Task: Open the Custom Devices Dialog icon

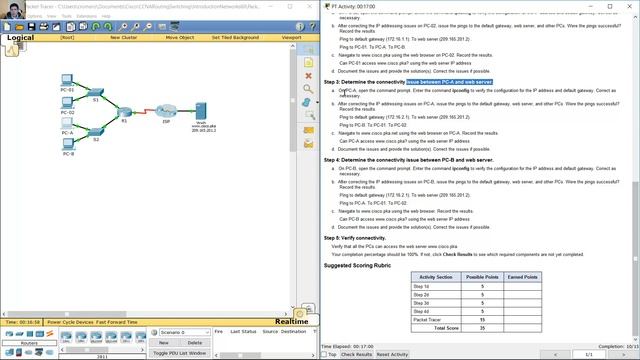Action: 175,27
